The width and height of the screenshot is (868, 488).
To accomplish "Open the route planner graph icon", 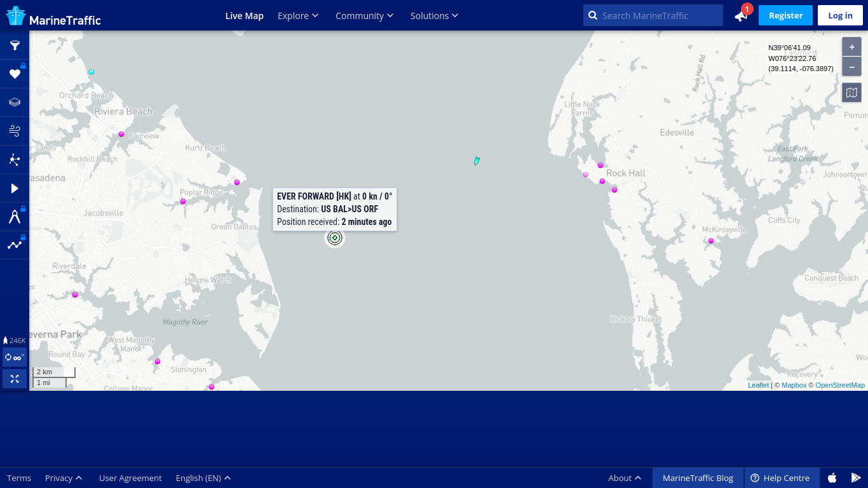I will (x=15, y=245).
